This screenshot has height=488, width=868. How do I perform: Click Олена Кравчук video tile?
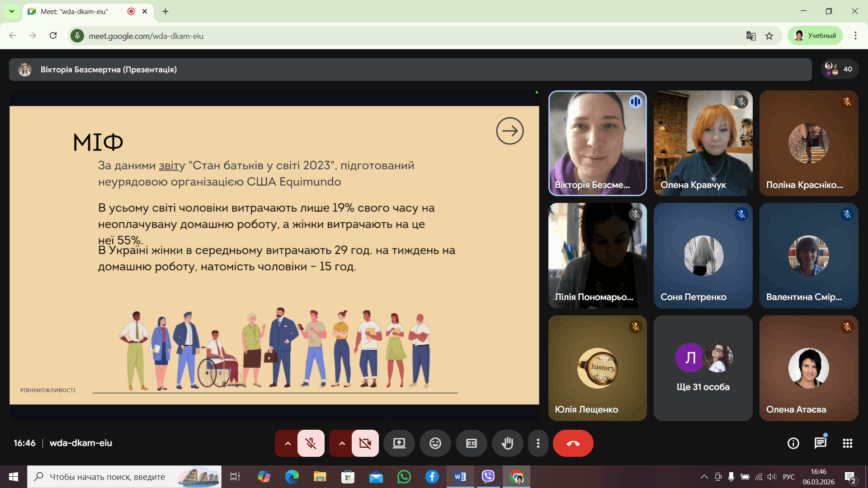pyautogui.click(x=703, y=143)
